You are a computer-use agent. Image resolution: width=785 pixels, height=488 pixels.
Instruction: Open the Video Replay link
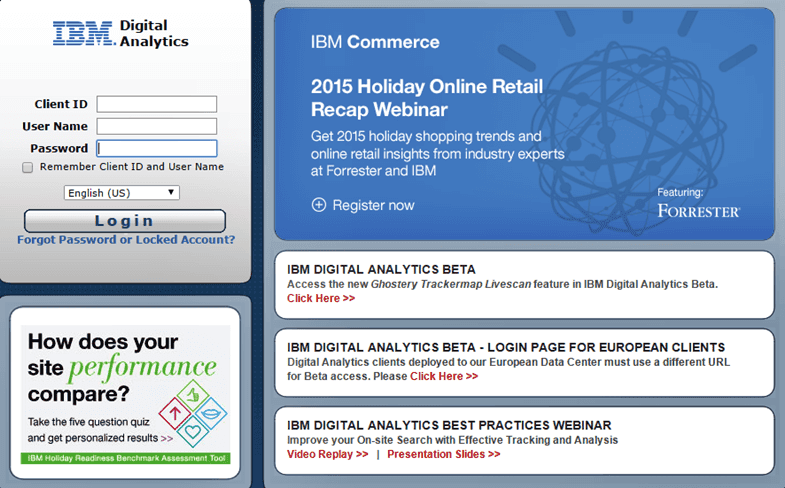pos(327,454)
